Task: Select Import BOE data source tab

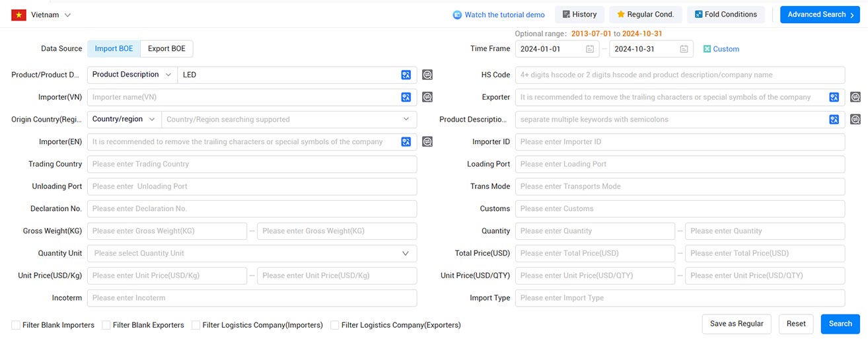Action: [x=114, y=49]
